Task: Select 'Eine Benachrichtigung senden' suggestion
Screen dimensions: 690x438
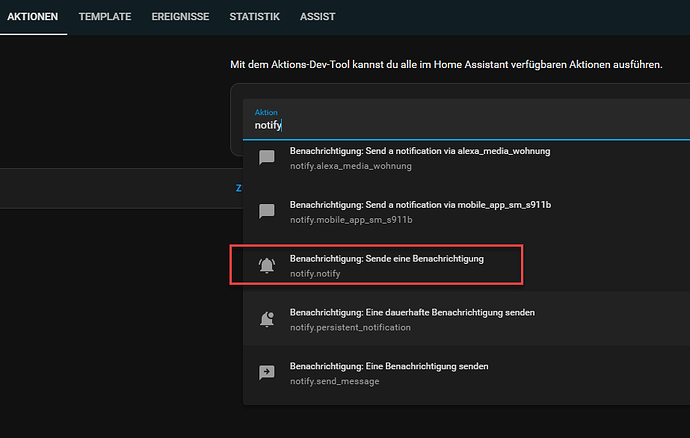Action: pyautogui.click(x=389, y=366)
